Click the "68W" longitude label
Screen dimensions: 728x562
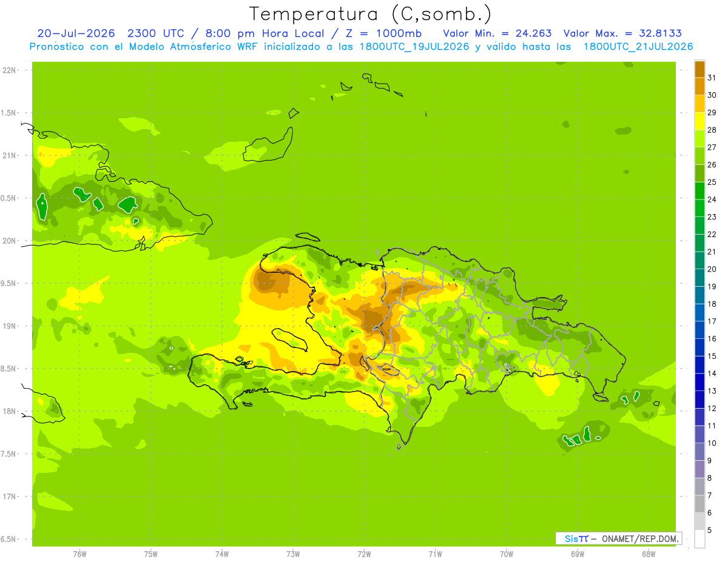click(x=649, y=554)
